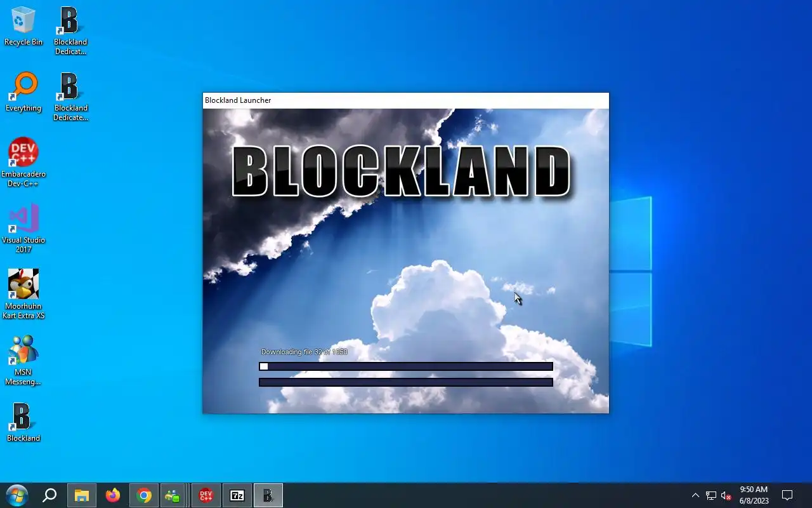The height and width of the screenshot is (508, 812).
Task: Select the Embarcadero Dev-C++ desktop icon
Action: click(23, 163)
